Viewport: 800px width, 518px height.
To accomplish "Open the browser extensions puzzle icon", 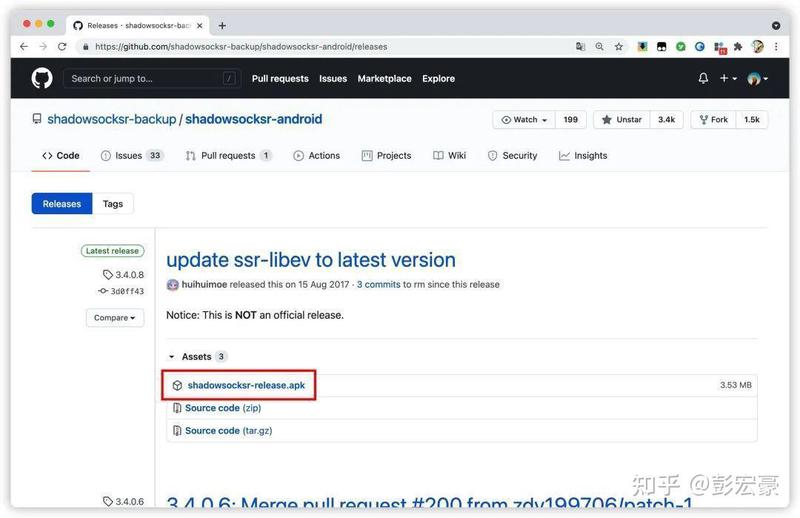I will [738, 46].
